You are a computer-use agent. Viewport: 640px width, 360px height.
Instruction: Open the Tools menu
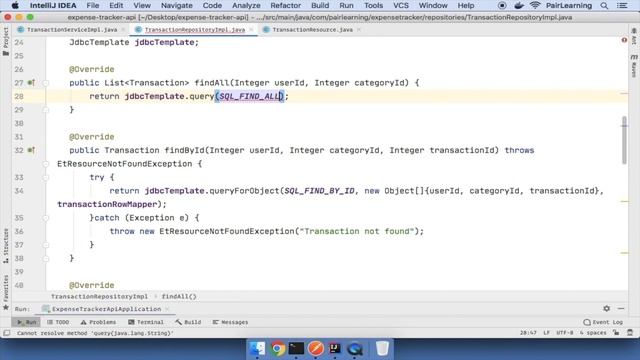(373, 6)
